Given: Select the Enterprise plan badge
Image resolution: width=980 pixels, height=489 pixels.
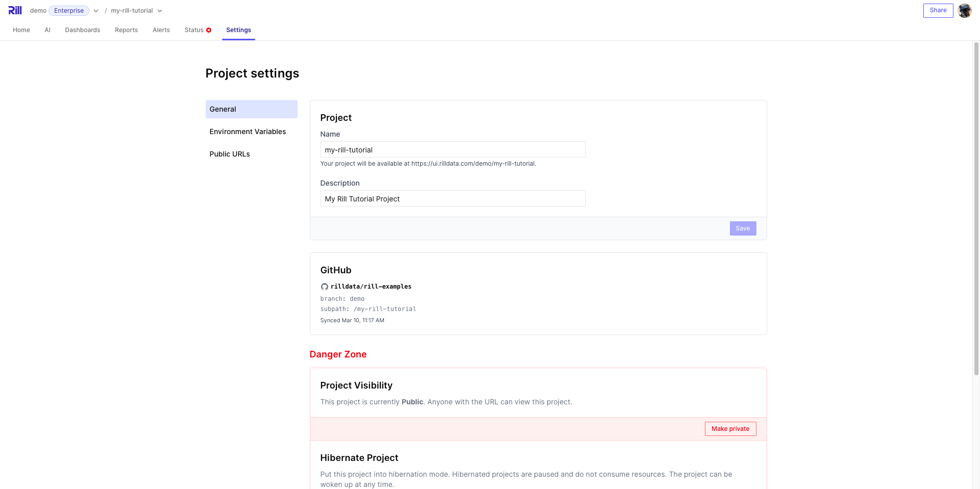Looking at the screenshot, I should click(69, 10).
